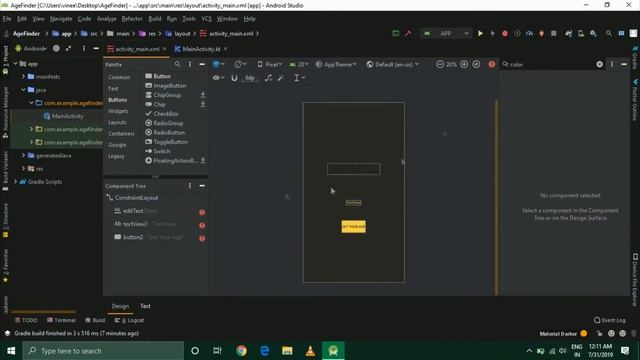Open the API 28 version dropdown
The width and height of the screenshot is (640, 360).
[299, 64]
